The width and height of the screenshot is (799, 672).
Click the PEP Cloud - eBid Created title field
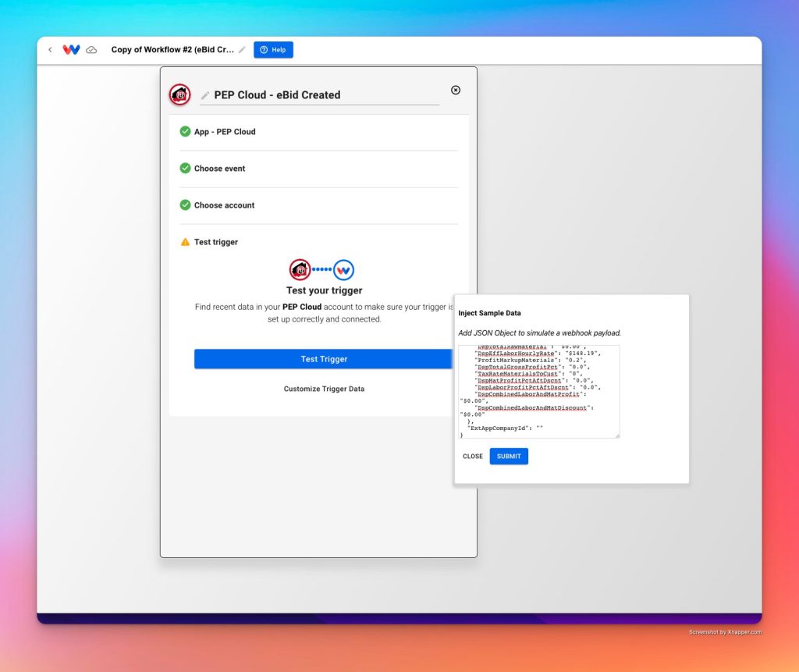(319, 95)
